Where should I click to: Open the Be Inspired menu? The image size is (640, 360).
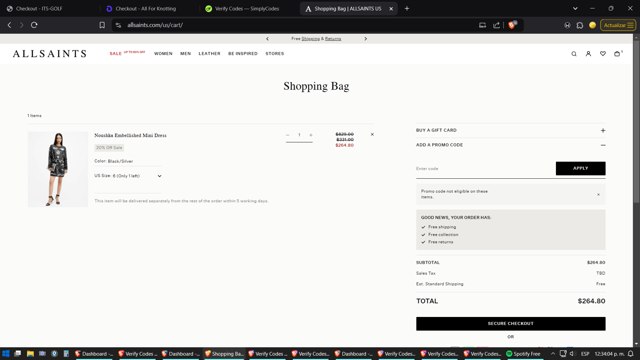pyautogui.click(x=243, y=53)
